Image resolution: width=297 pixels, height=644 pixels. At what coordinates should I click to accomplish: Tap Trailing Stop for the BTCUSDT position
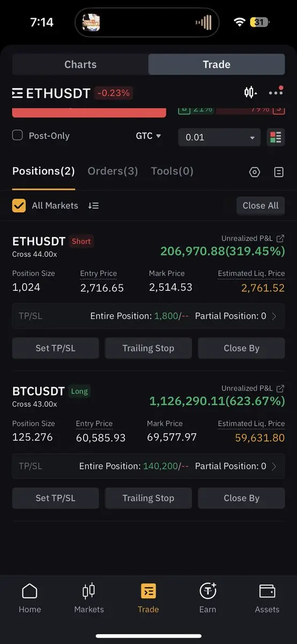click(x=148, y=498)
